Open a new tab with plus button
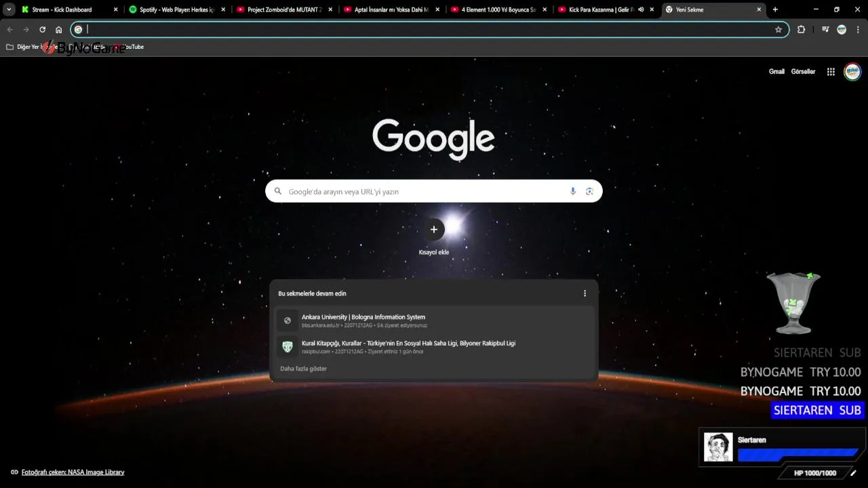 click(775, 9)
